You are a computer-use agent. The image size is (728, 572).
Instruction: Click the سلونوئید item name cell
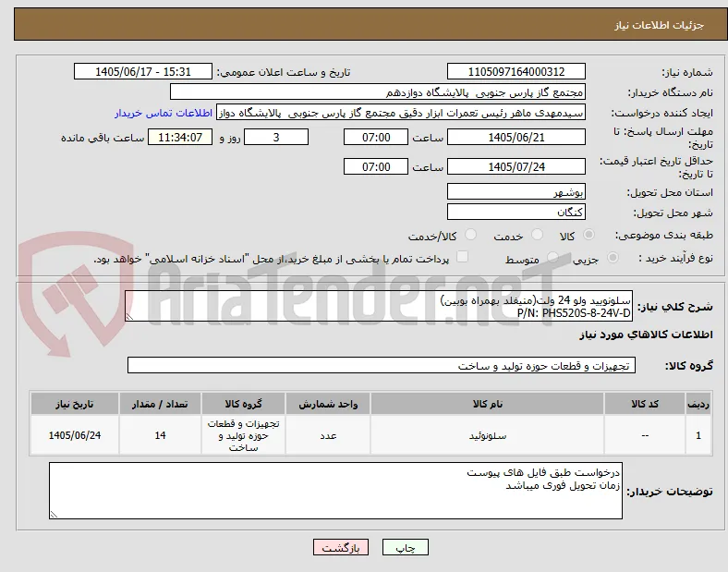click(488, 435)
